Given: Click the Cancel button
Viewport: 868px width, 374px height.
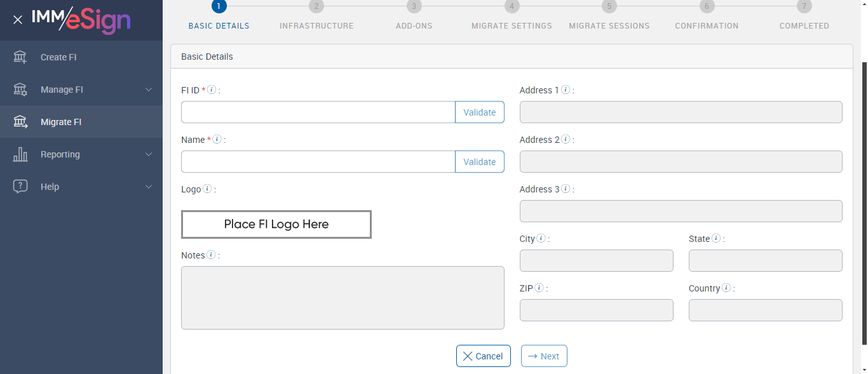Looking at the screenshot, I should click(x=483, y=356).
